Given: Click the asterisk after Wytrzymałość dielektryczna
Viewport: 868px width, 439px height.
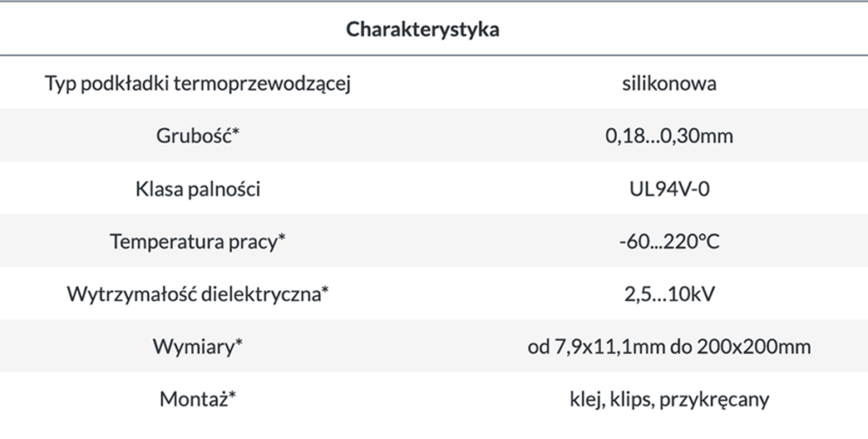Looking at the screenshot, I should [x=324, y=290].
